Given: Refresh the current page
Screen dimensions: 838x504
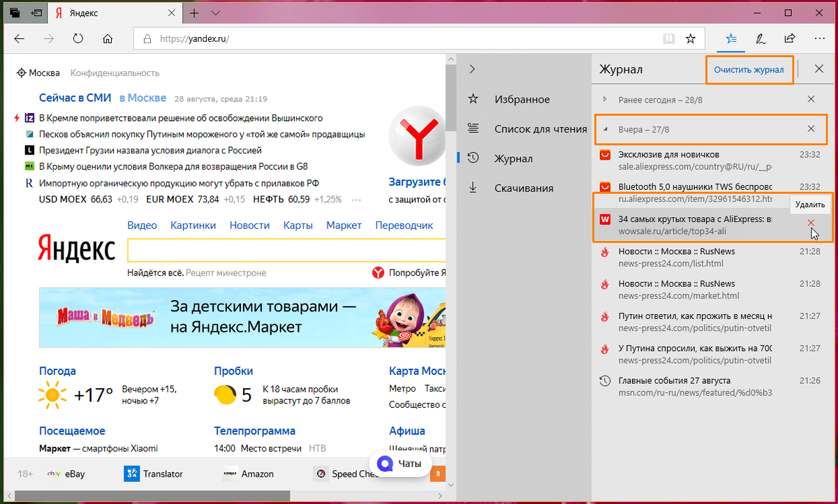Looking at the screenshot, I should pos(78,39).
